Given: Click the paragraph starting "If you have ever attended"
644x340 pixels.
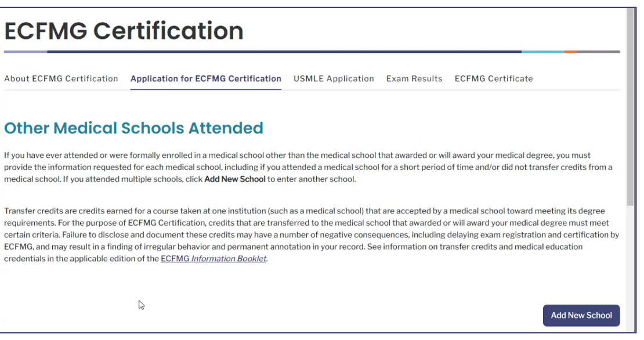Looking at the screenshot, I should 308,167.
